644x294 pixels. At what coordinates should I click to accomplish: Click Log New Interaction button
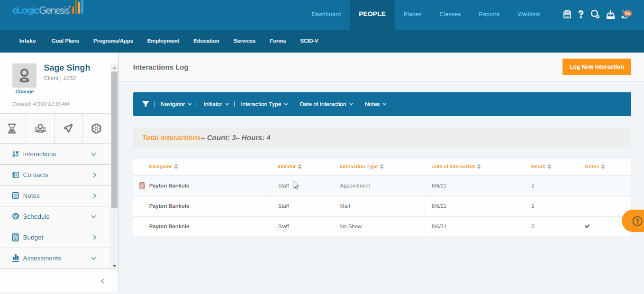click(x=596, y=67)
